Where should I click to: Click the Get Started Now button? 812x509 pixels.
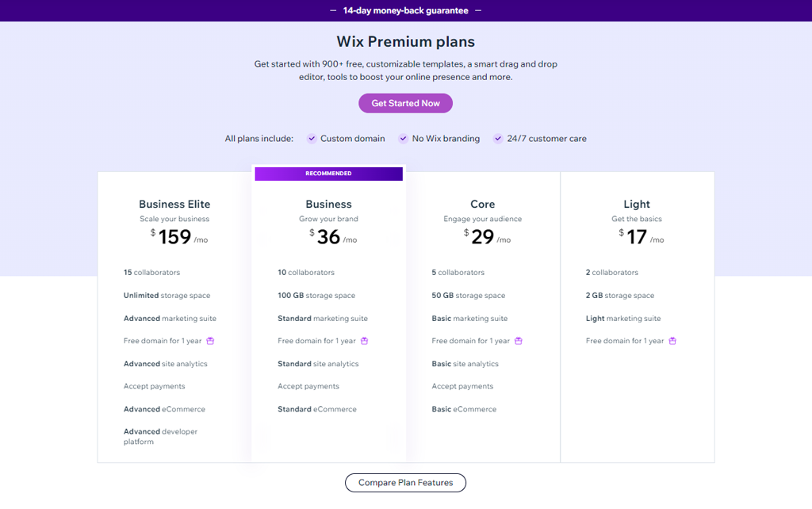pyautogui.click(x=405, y=103)
